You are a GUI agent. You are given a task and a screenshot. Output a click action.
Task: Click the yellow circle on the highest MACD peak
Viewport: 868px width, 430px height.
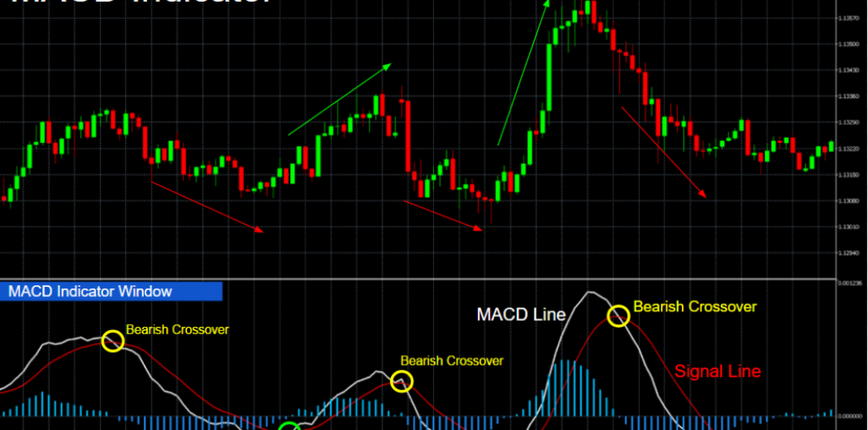coord(619,316)
